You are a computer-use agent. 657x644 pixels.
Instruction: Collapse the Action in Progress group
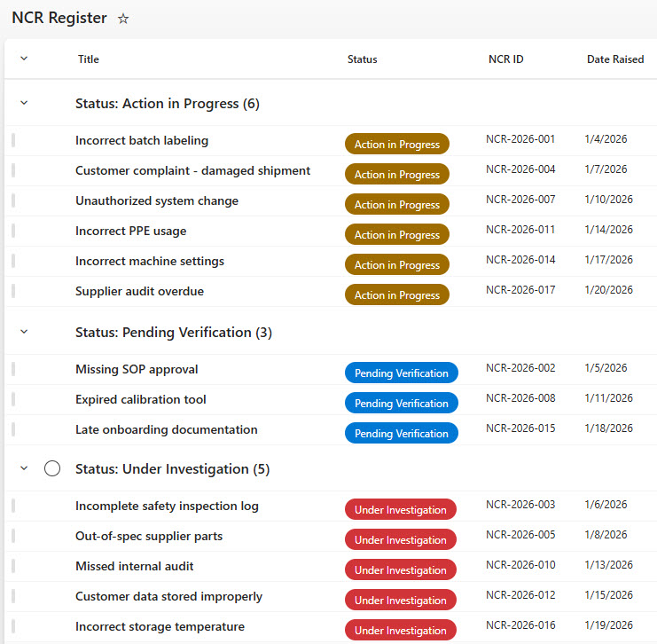pos(24,103)
